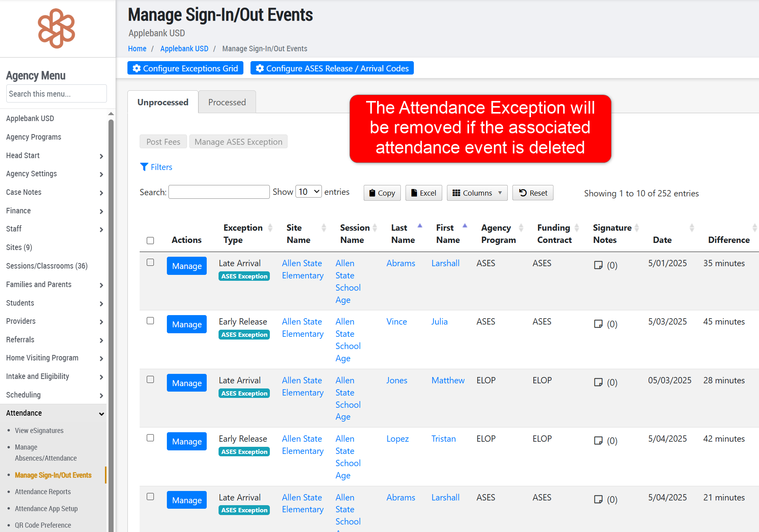
Task: Sort by Last Name column arrow
Action: click(420, 226)
